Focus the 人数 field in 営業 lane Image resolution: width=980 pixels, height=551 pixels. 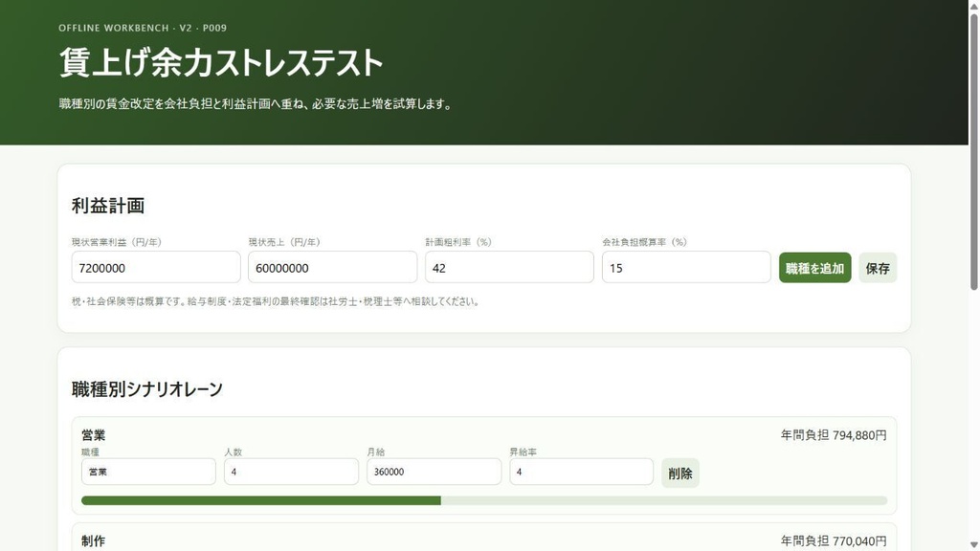(x=291, y=472)
